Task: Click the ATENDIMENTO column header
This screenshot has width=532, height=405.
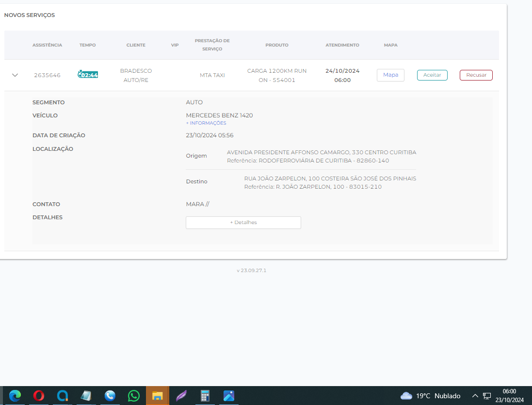Action: pos(342,45)
